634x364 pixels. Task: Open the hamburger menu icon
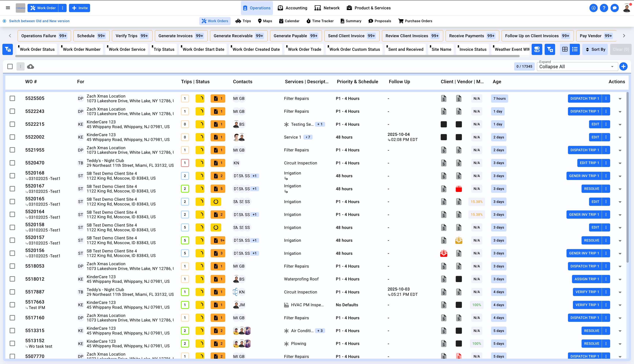[8, 8]
